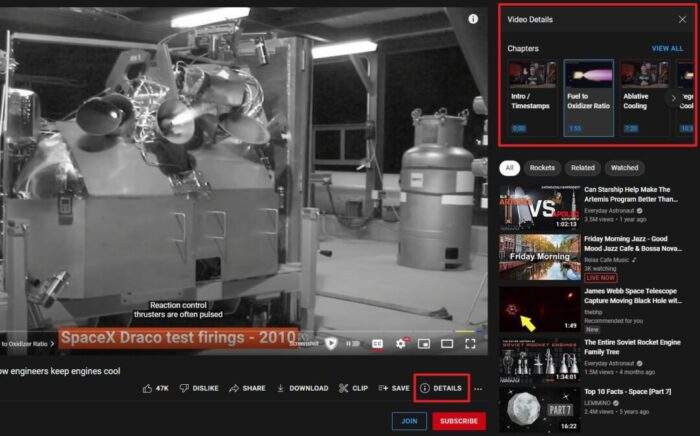Open the info card icon on video

coord(473,19)
